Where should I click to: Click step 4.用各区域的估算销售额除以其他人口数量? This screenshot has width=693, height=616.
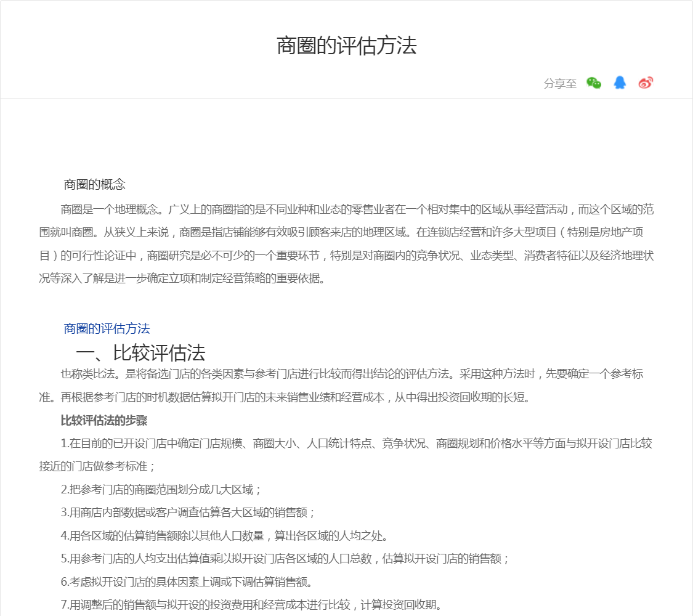[x=224, y=535]
